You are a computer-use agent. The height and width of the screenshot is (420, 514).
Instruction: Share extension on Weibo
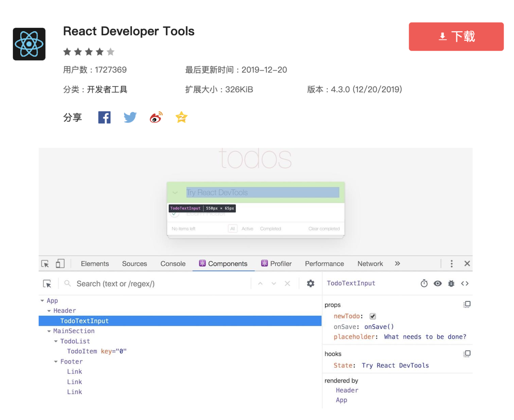pos(156,118)
